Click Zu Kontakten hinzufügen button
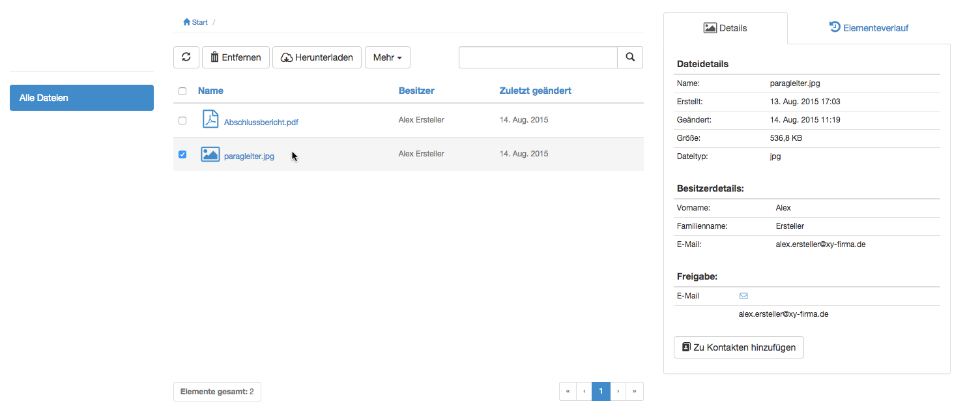The width and height of the screenshot is (980, 408). tap(739, 347)
